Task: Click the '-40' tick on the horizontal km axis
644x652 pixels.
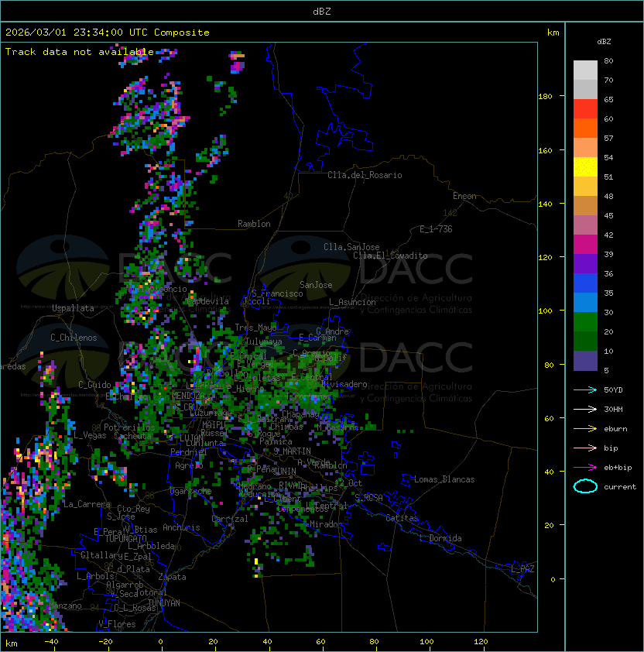Action: pyautogui.click(x=52, y=642)
